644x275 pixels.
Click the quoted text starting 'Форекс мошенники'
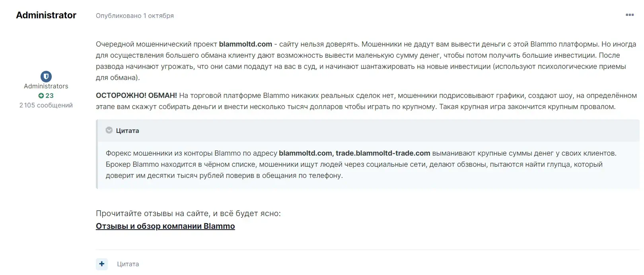click(x=361, y=164)
